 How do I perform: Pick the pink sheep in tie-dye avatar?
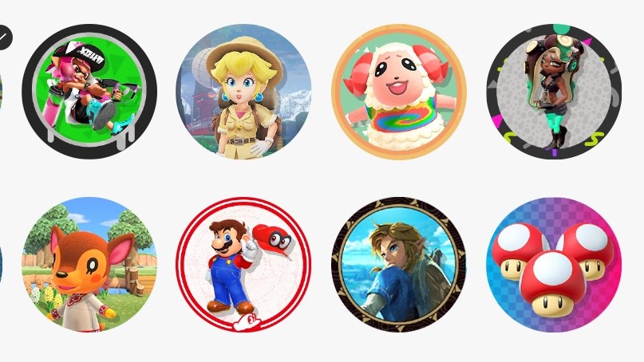[399, 92]
